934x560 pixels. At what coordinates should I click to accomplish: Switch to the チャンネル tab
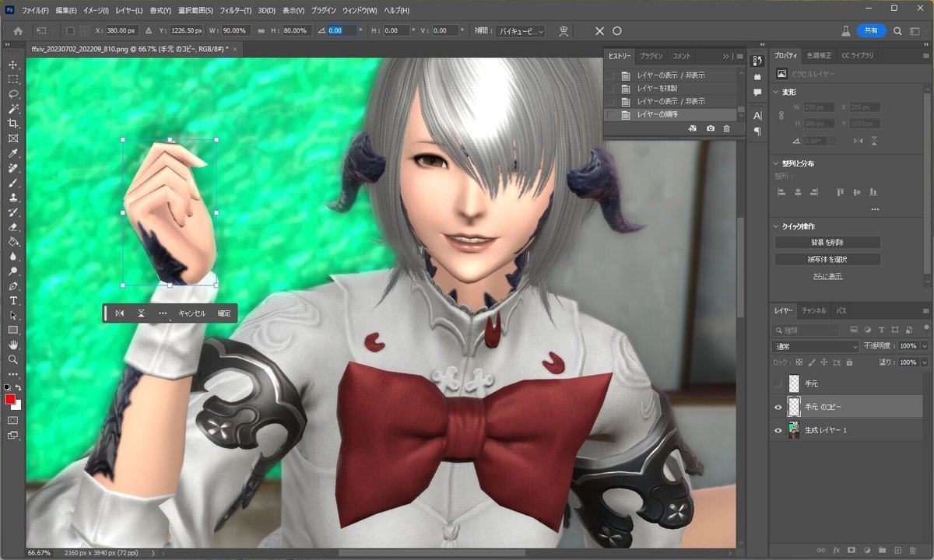(814, 310)
